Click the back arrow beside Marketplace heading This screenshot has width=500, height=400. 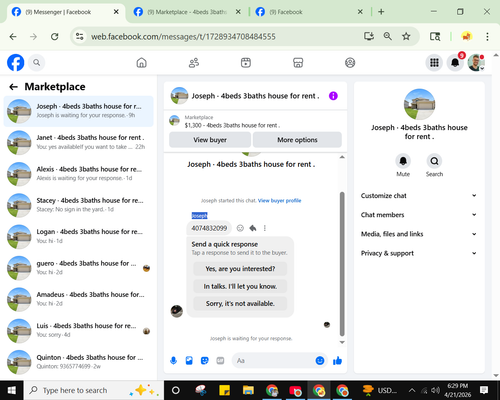[13, 87]
